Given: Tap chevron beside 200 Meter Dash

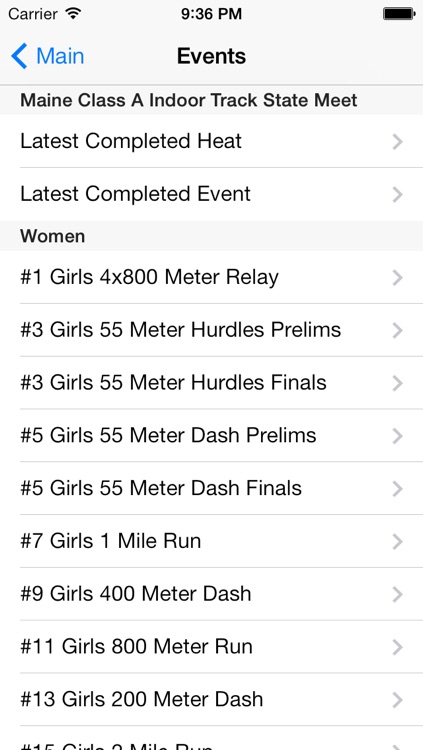Looking at the screenshot, I should (x=397, y=700).
